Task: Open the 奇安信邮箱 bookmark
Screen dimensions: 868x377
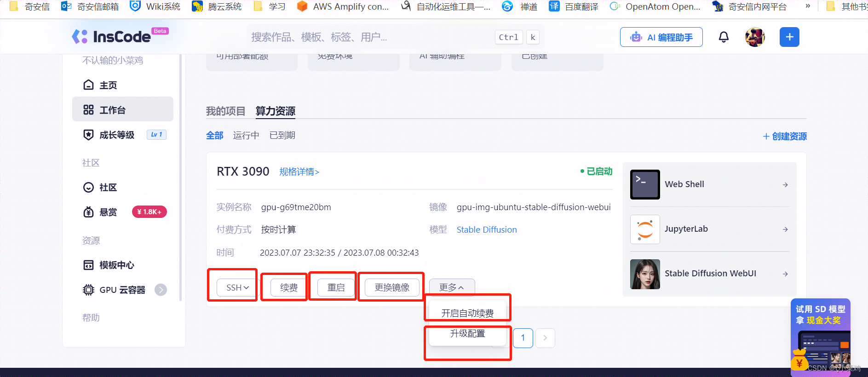Action: coord(90,6)
